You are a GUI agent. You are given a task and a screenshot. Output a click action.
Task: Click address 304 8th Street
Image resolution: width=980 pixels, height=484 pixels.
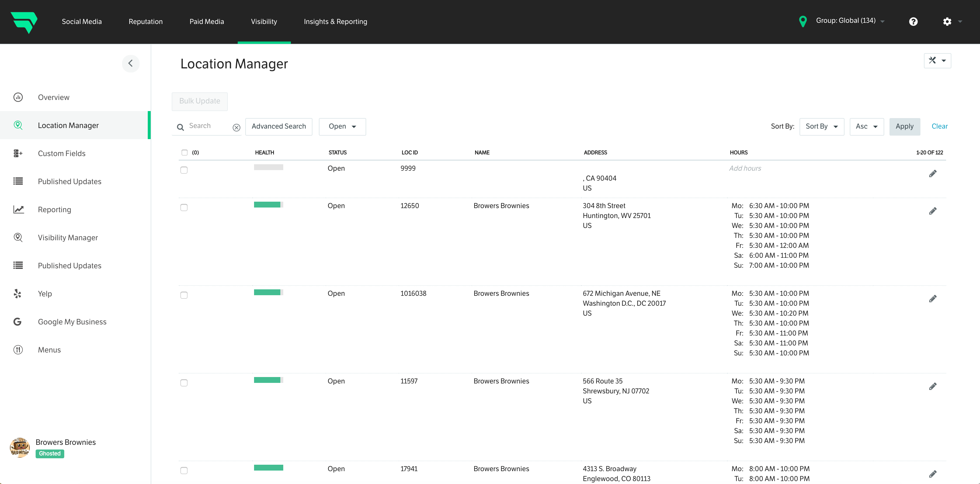coord(604,206)
